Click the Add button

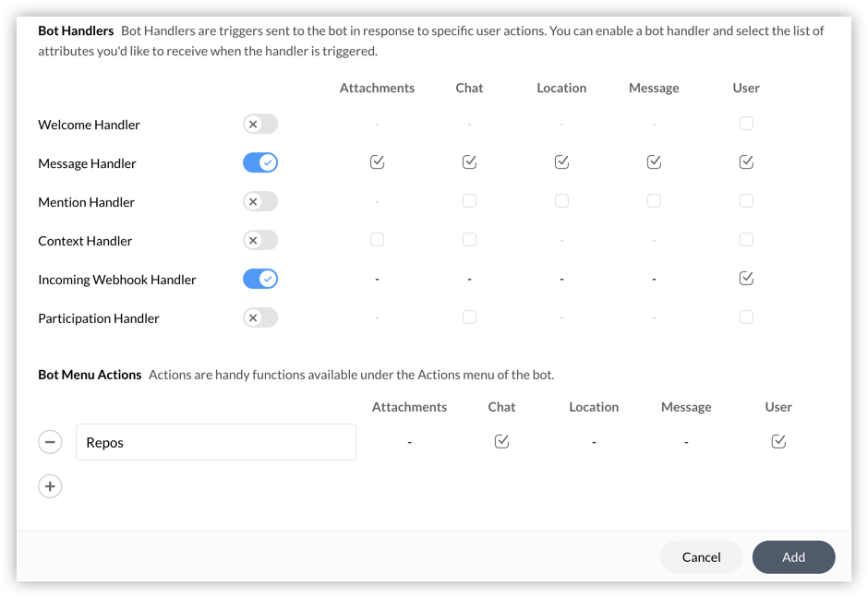click(x=793, y=557)
